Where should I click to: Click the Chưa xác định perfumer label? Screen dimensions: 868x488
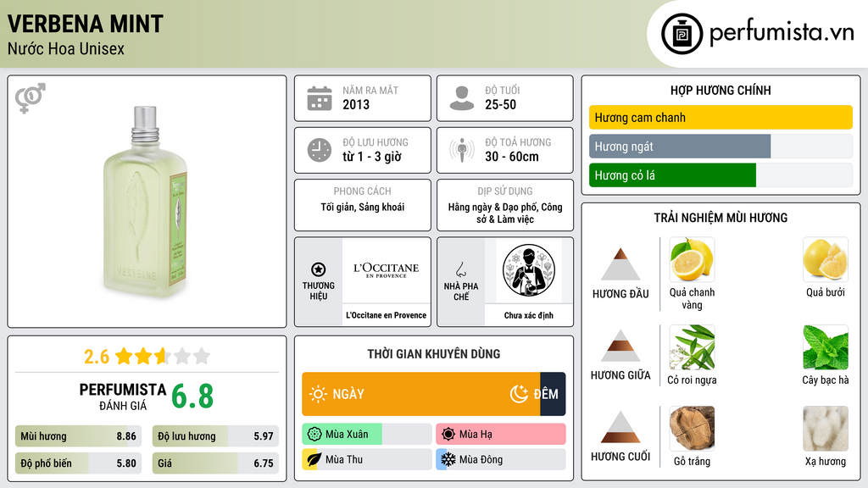(x=529, y=315)
